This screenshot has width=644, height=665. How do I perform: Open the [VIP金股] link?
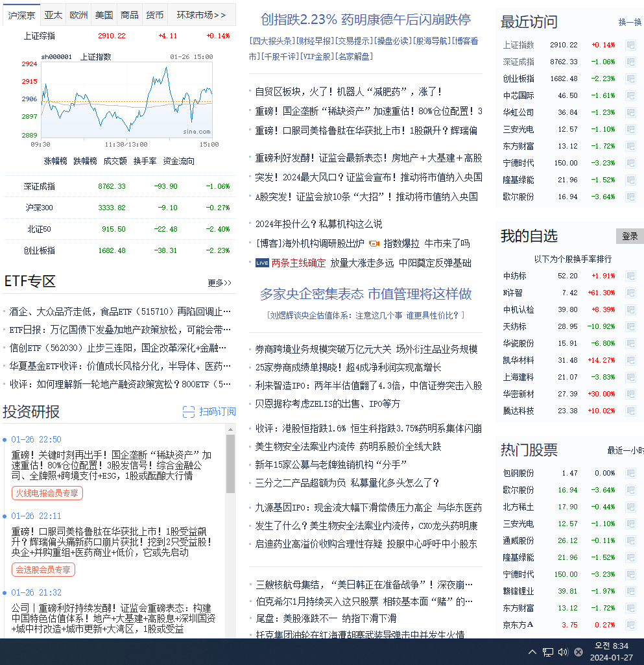point(317,56)
